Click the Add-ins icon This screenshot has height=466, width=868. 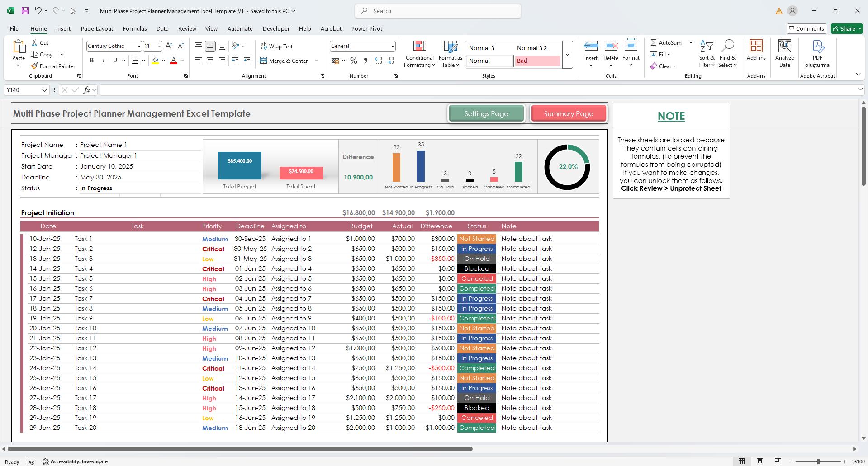coord(756,50)
